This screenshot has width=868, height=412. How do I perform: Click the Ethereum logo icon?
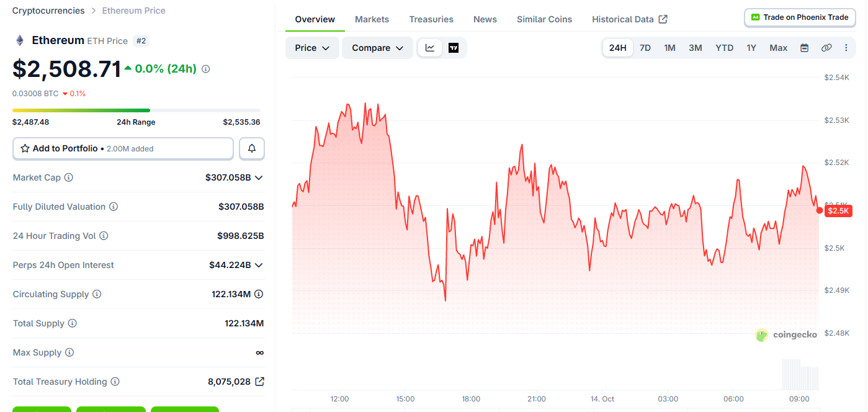pyautogui.click(x=20, y=40)
